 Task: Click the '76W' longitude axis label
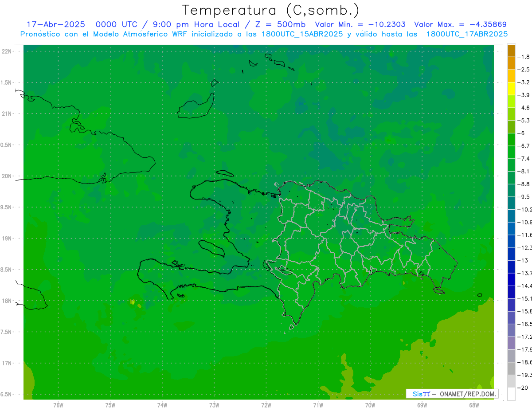tap(58, 405)
